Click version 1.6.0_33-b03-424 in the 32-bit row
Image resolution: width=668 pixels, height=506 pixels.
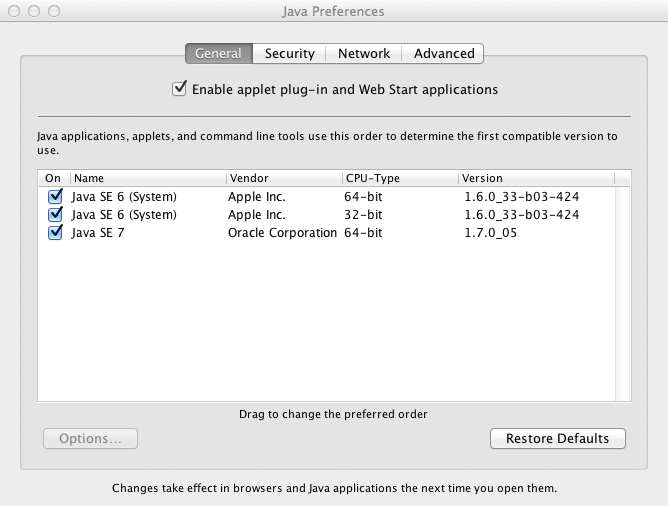[522, 215]
